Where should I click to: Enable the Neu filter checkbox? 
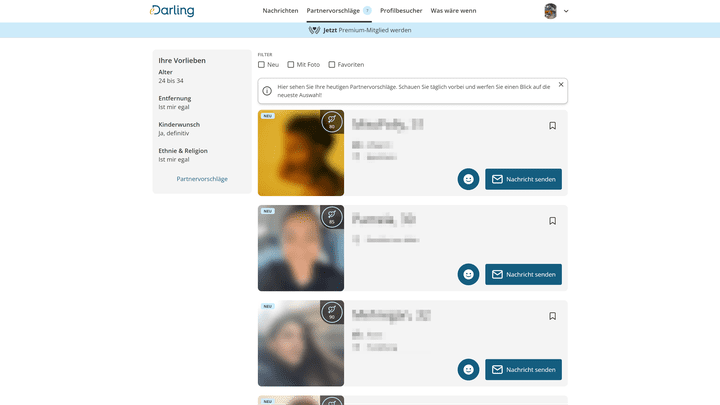coord(261,65)
